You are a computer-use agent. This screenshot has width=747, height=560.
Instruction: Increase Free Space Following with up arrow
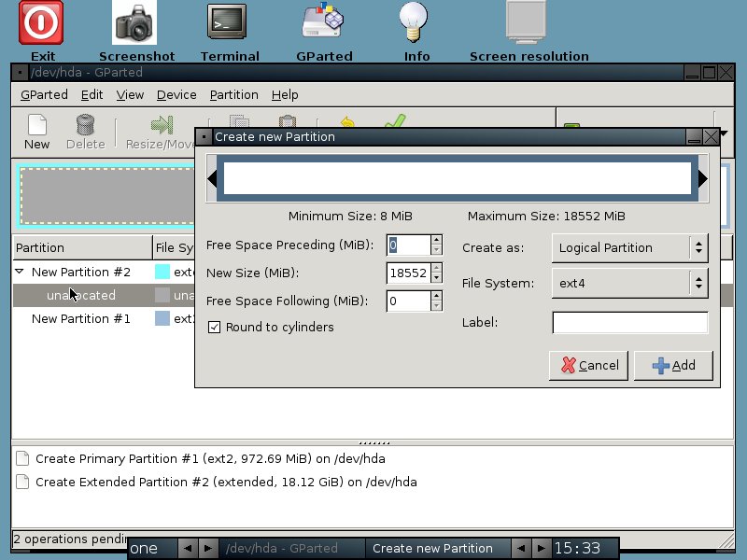(x=436, y=296)
